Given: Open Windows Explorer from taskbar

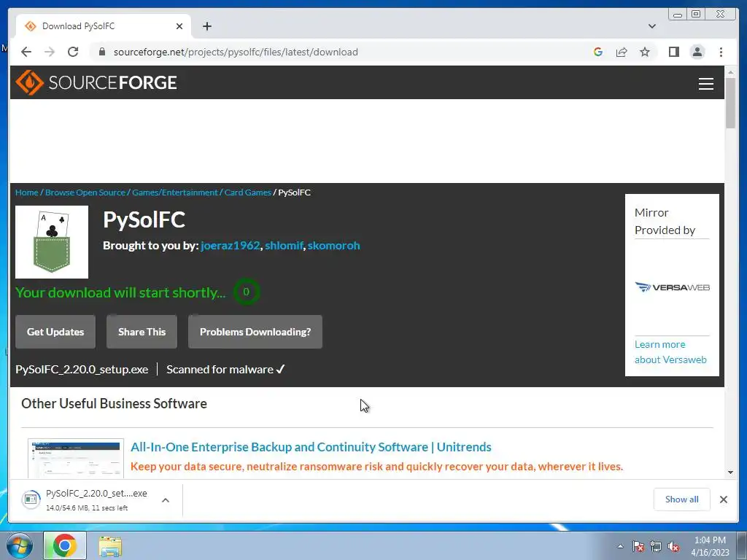Looking at the screenshot, I should point(110,545).
